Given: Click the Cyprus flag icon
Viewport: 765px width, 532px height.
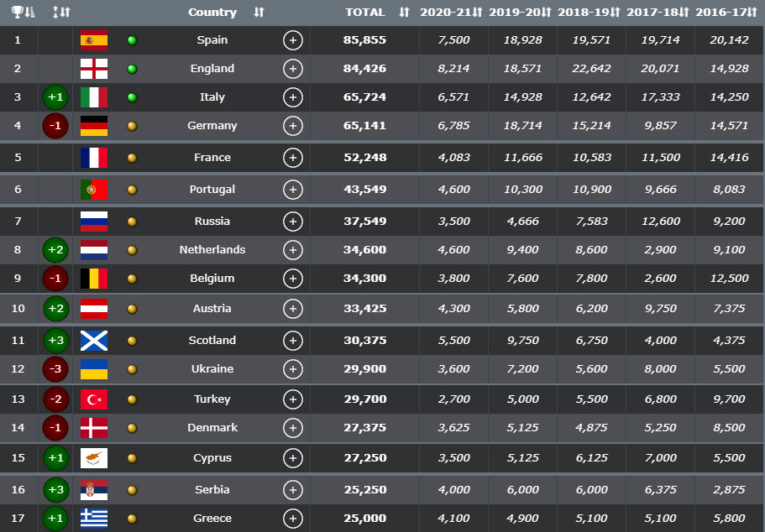Looking at the screenshot, I should [x=93, y=458].
